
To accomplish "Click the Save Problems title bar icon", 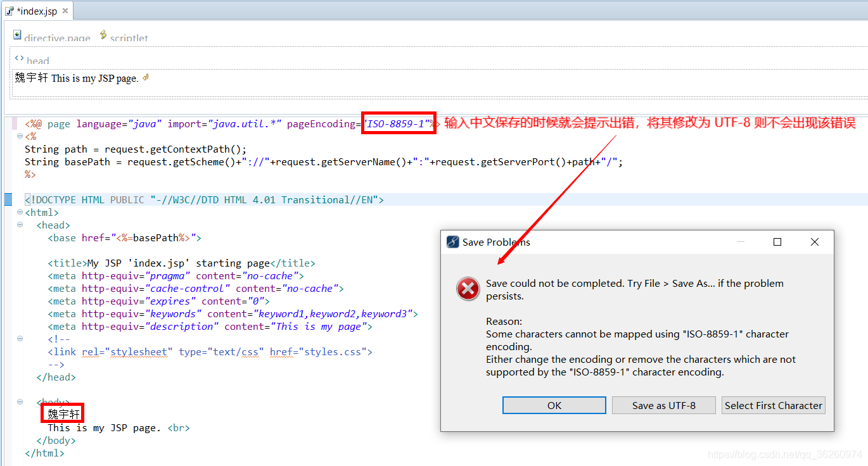I will pos(452,241).
